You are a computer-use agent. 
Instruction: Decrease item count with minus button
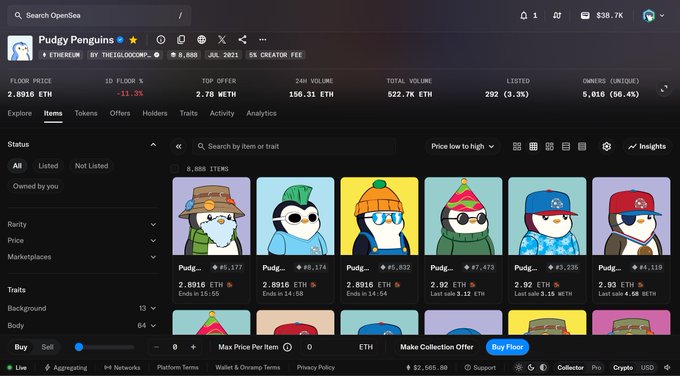click(x=157, y=347)
